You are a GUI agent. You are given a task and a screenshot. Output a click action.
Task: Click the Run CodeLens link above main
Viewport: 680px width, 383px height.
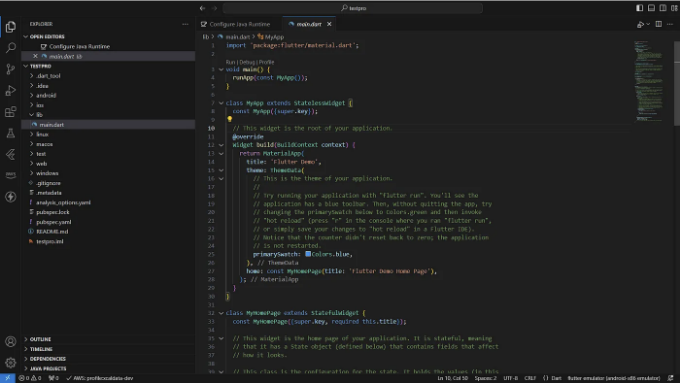tap(230, 62)
